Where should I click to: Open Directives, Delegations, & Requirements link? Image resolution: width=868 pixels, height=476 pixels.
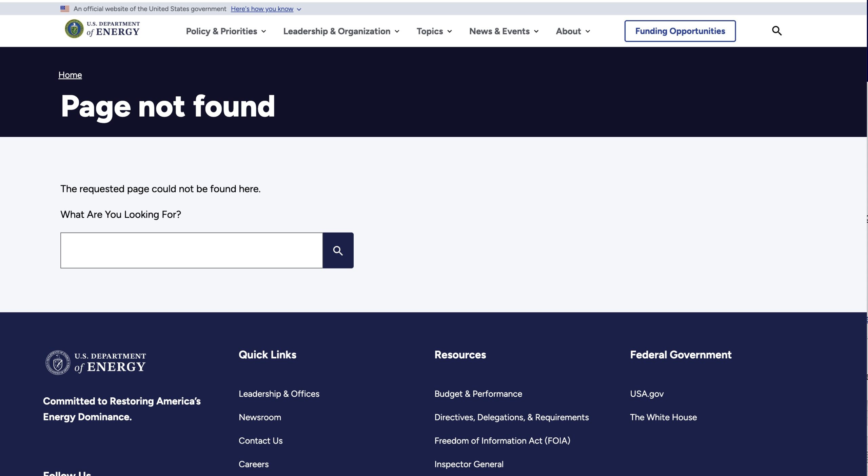click(512, 417)
